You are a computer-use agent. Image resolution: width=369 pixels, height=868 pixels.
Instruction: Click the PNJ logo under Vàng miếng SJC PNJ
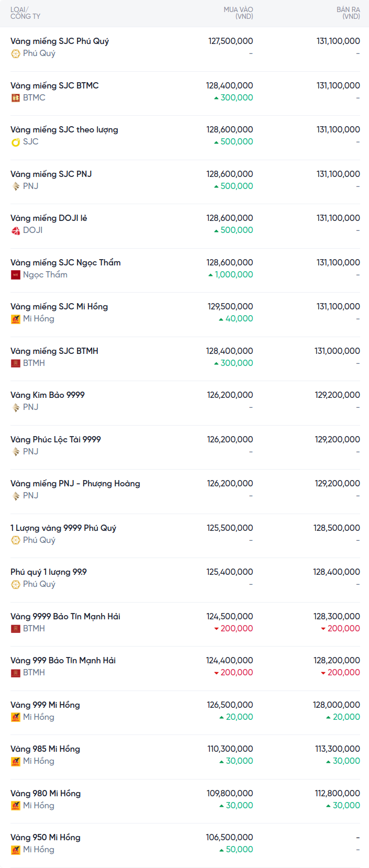pyautogui.click(x=16, y=186)
